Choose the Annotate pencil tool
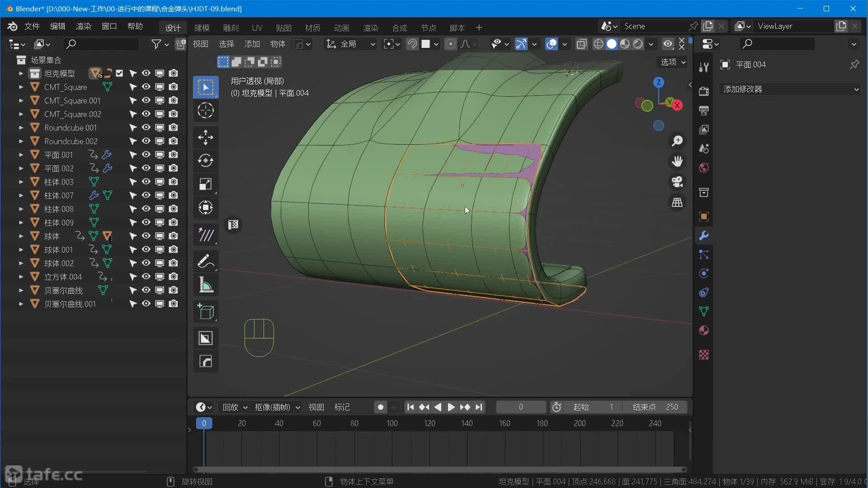Image resolution: width=868 pixels, height=488 pixels. [x=206, y=261]
